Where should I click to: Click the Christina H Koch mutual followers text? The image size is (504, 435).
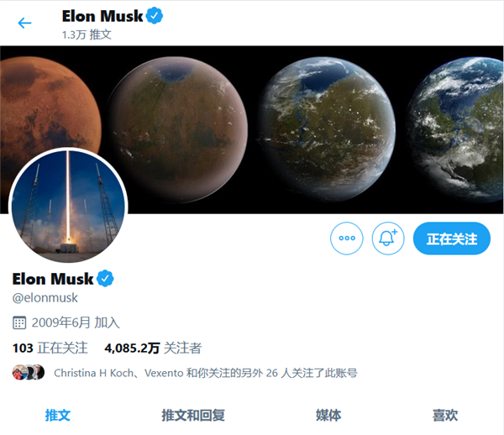206,373
